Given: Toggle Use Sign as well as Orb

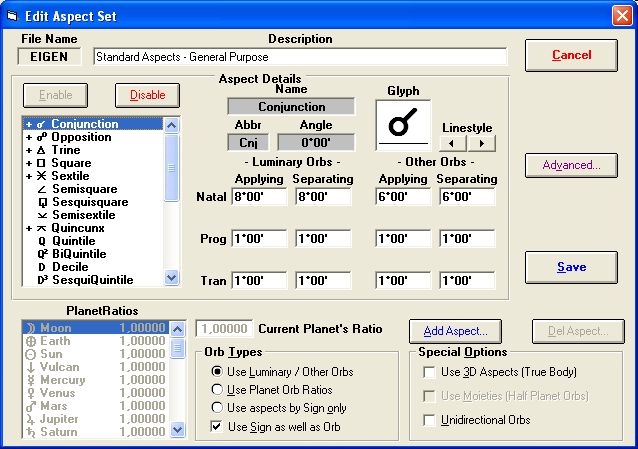Looking at the screenshot, I should click(216, 428).
